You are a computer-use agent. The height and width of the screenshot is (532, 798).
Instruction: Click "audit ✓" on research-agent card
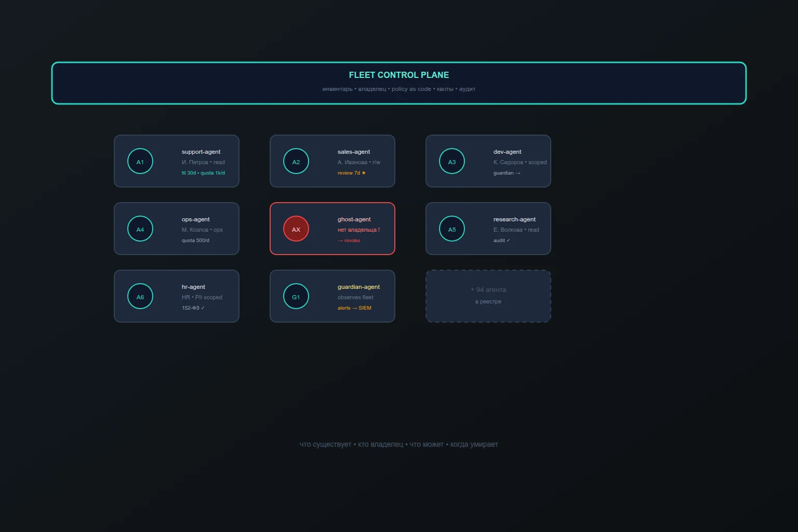[502, 241]
